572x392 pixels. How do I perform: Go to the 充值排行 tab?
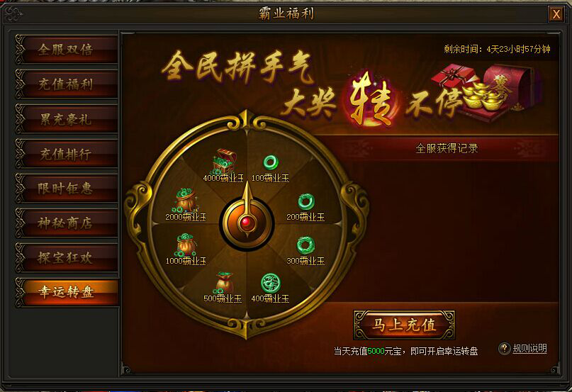coord(67,154)
